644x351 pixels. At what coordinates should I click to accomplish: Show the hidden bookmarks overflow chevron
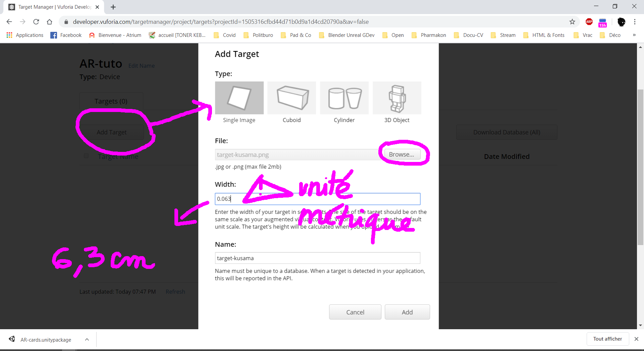click(x=634, y=35)
